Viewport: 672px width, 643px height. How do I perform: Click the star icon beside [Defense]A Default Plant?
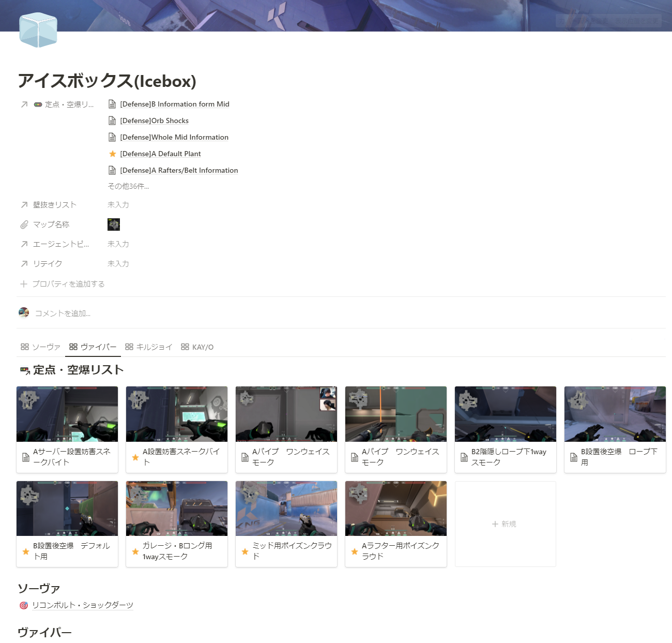coord(112,154)
